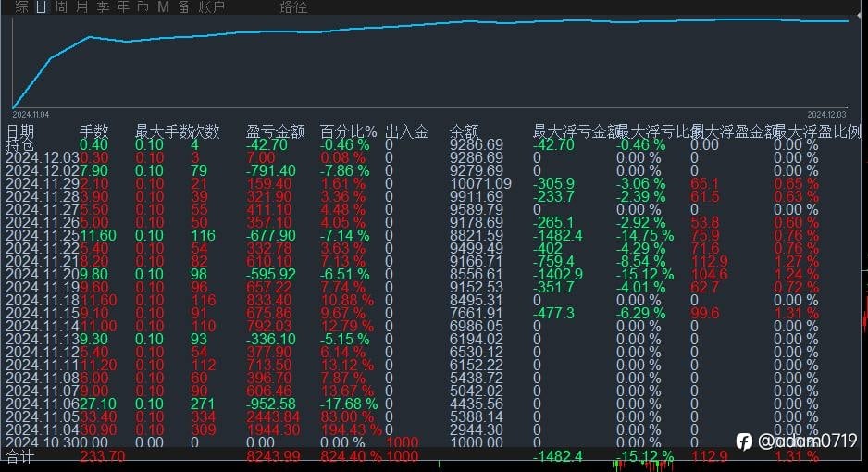Select the 2024.11.11 date row
Viewport: 868px width, 472px height.
click(43, 366)
